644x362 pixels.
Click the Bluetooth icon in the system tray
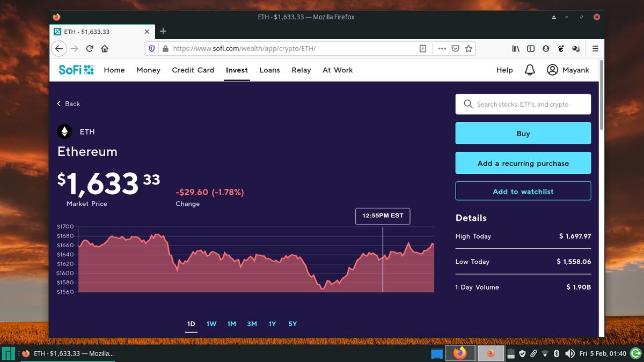555,353
